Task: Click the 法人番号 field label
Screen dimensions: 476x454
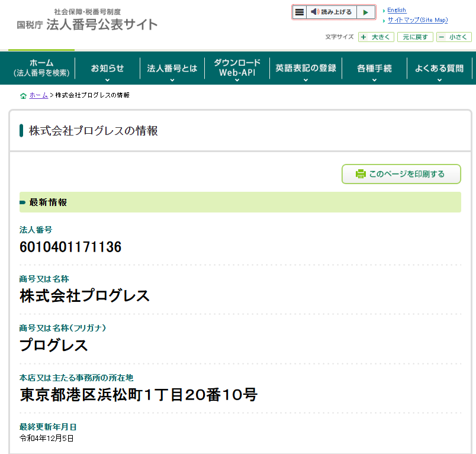Action: [36, 230]
